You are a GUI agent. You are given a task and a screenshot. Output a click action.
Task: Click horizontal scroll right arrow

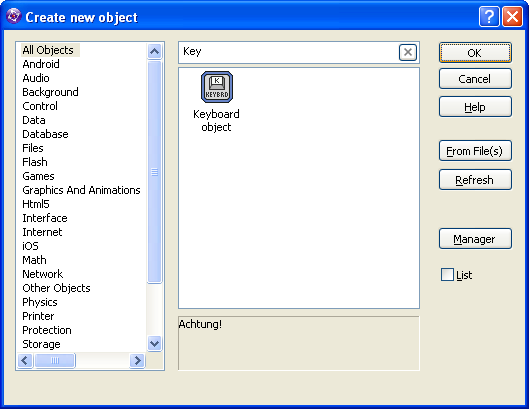[x=137, y=360]
